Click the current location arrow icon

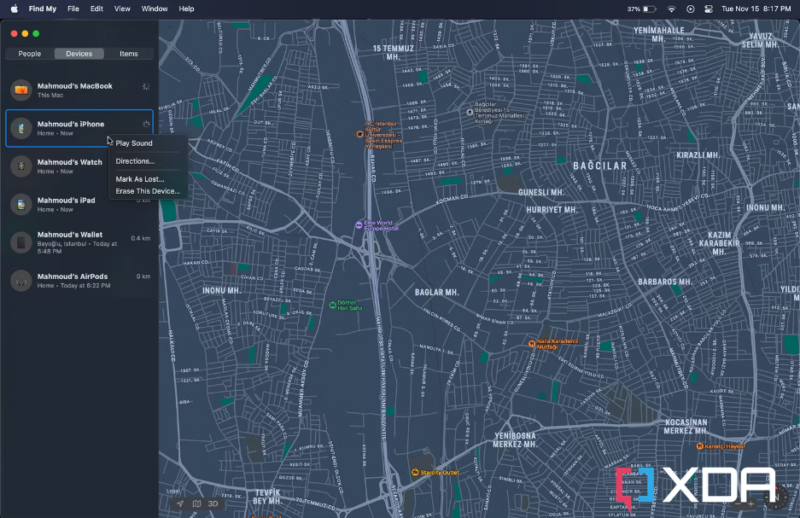coord(180,504)
